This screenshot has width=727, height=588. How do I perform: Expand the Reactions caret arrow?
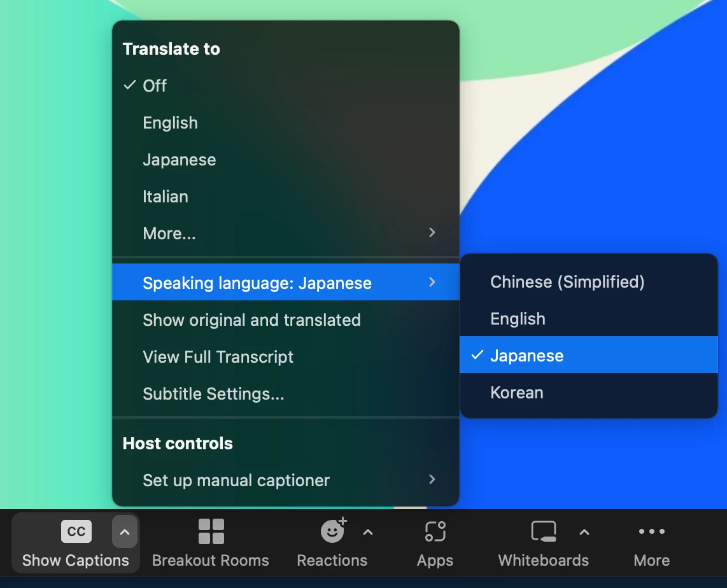368,533
